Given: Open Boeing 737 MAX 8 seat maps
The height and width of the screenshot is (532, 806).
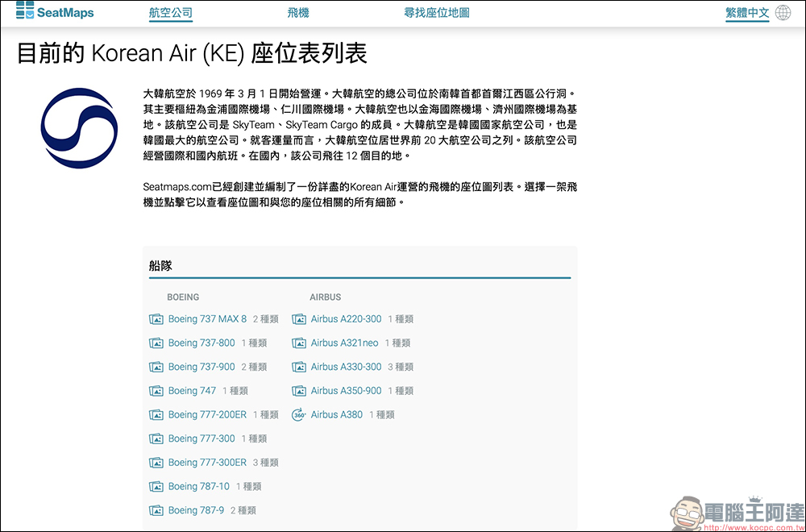Looking at the screenshot, I should (208, 319).
